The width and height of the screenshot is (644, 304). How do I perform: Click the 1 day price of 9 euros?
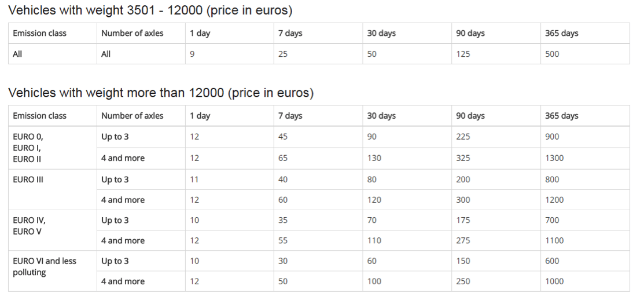(193, 55)
